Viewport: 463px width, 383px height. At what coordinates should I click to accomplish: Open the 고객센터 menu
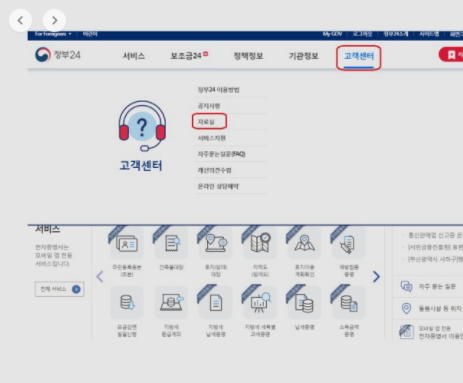359,56
